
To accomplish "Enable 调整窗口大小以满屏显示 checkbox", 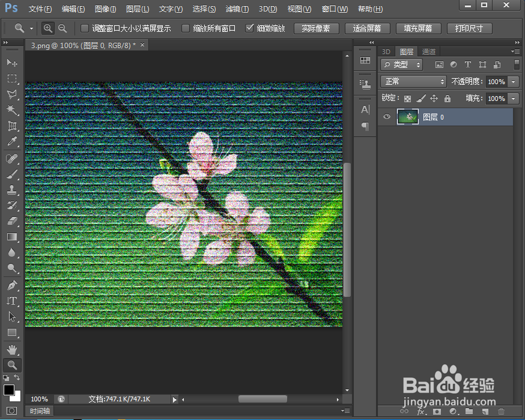I will coord(85,28).
